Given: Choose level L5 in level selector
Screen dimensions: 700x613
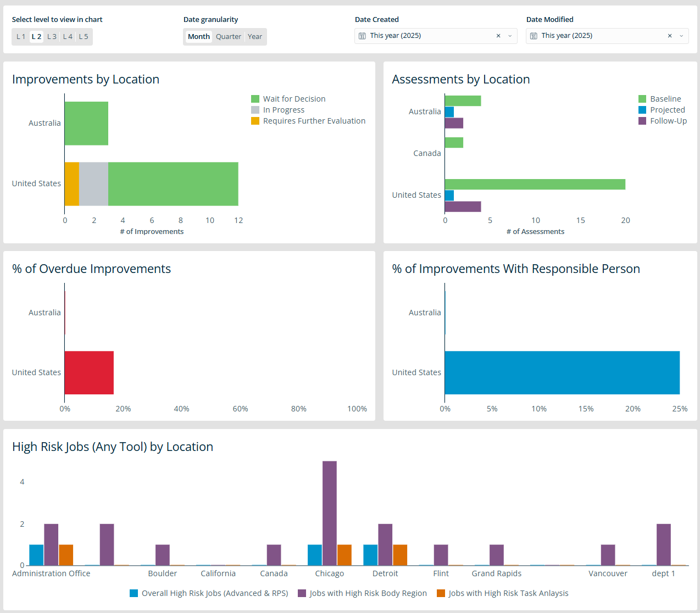Looking at the screenshot, I should (84, 37).
